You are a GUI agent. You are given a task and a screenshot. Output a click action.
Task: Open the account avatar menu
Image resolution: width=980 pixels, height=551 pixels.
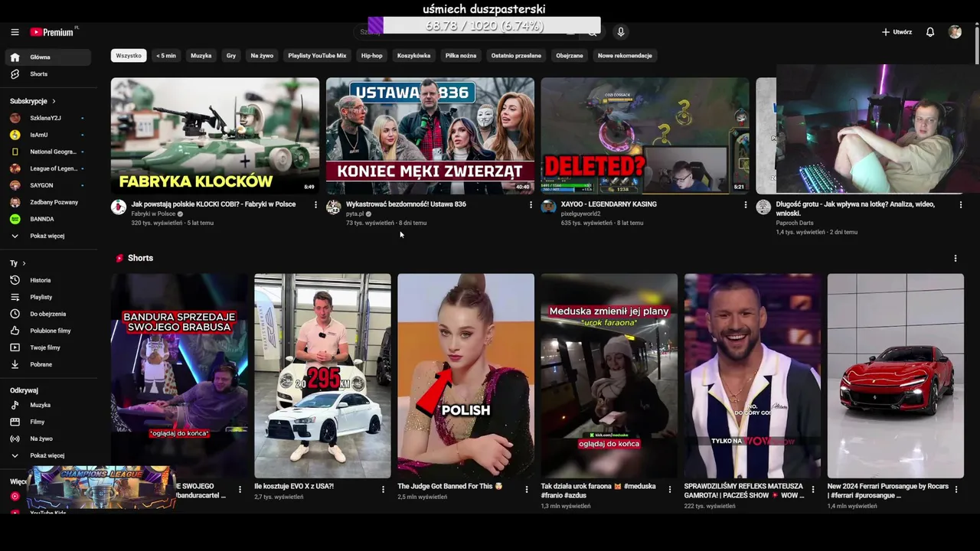[x=955, y=32]
